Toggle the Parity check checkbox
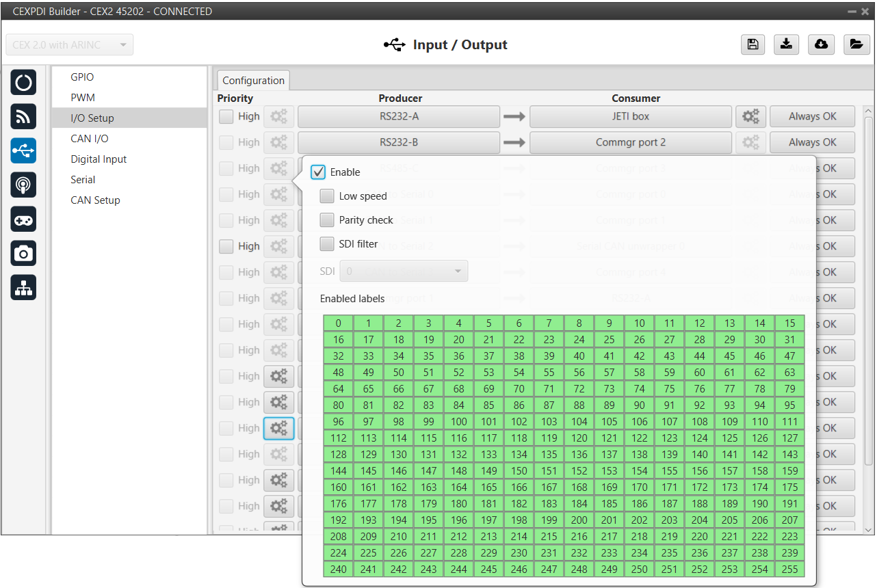 pos(327,220)
